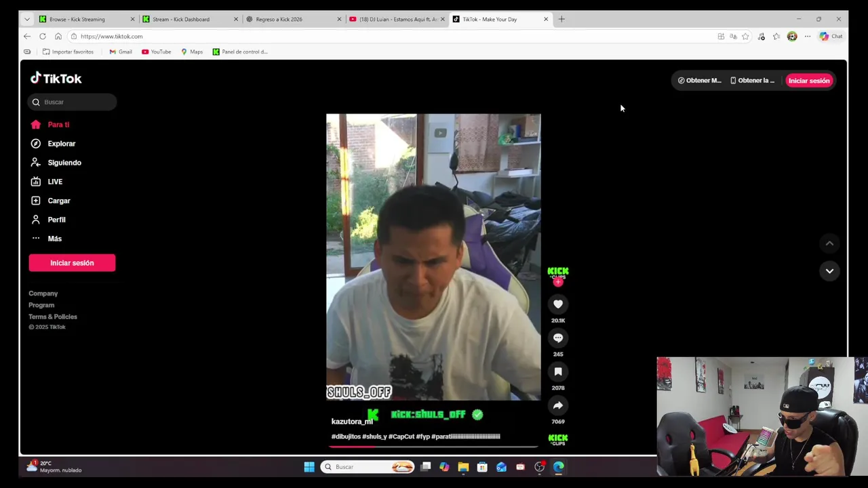The width and height of the screenshot is (868, 488).
Task: Open browser home page button
Action: pyautogui.click(x=58, y=37)
